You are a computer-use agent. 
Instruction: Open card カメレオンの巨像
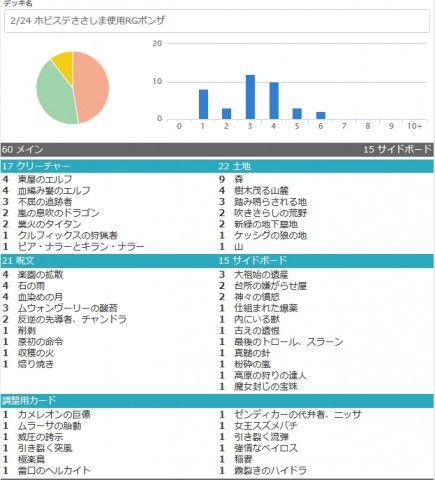click(x=54, y=415)
